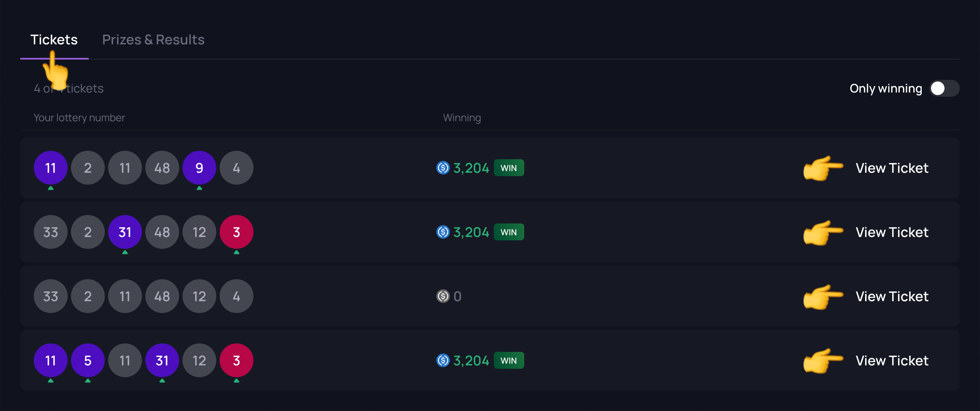The image size is (980, 411).
Task: Switch to the Tickets tab
Action: click(54, 40)
